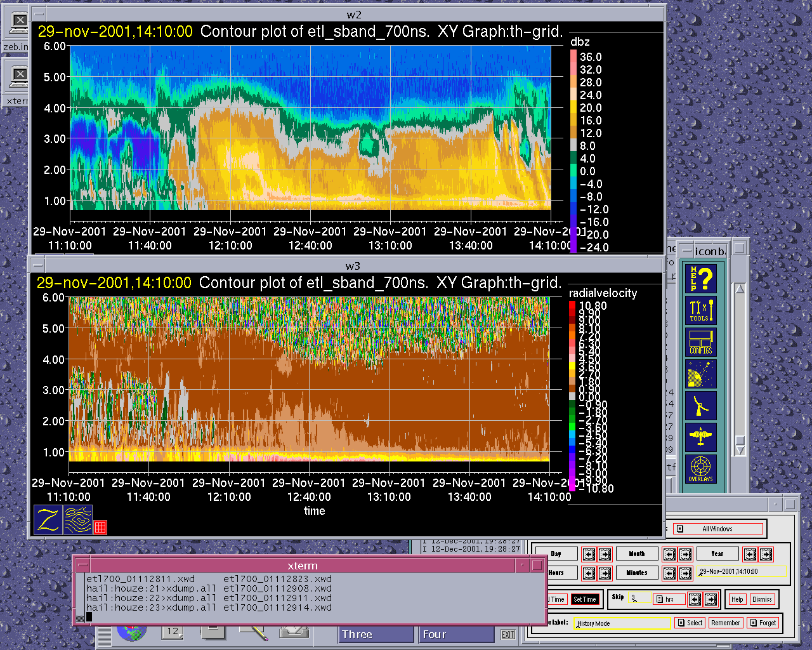Viewport: 812px width, 650px height.
Task: Enable the Set Time mode button
Action: [584, 599]
